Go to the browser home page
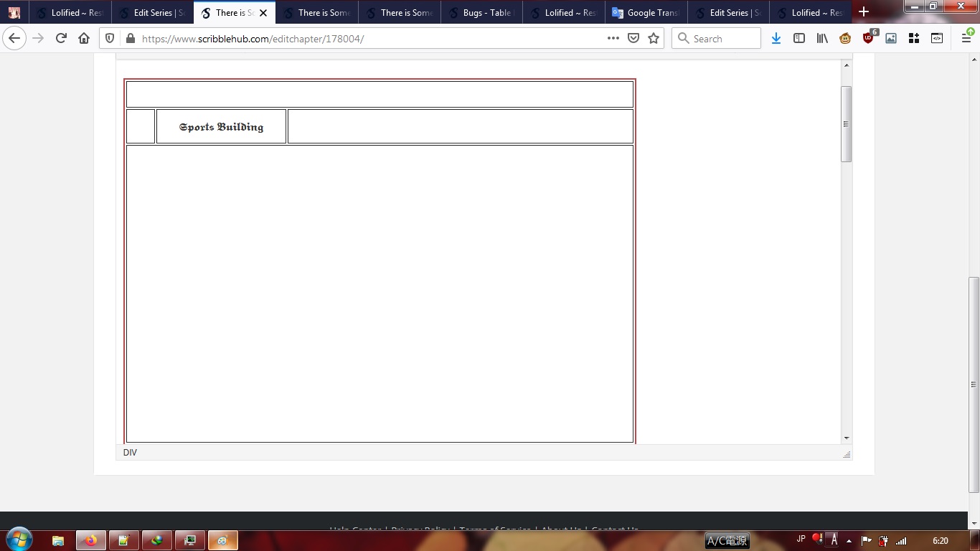980x551 pixels. click(x=84, y=39)
